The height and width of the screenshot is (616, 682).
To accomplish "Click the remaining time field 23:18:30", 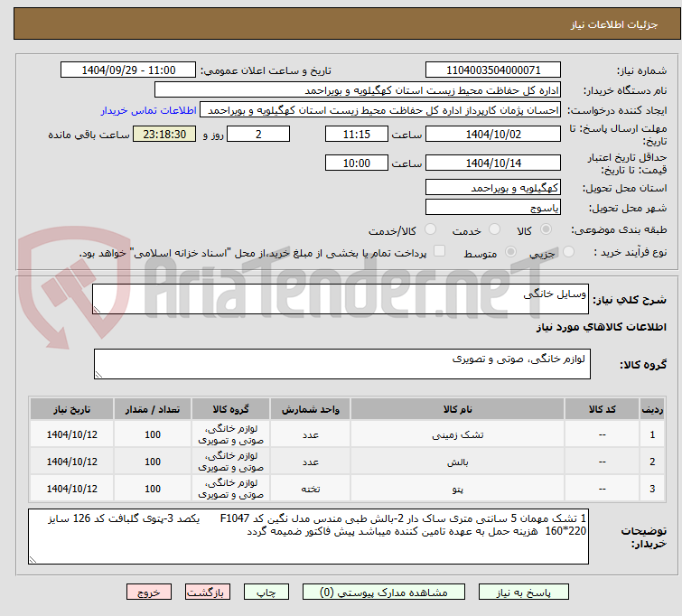I will [164, 134].
